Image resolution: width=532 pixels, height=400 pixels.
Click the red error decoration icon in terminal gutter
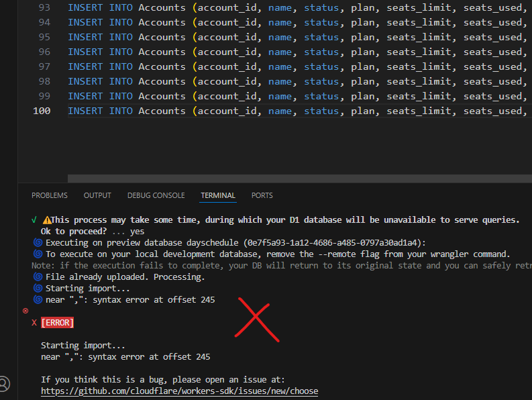pyautogui.click(x=25, y=311)
